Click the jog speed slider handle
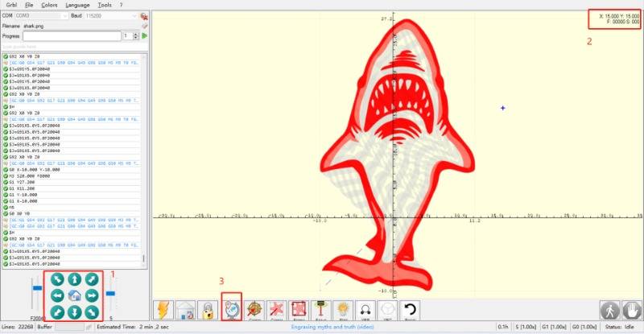The width and height of the screenshot is (644, 334). coord(37,288)
